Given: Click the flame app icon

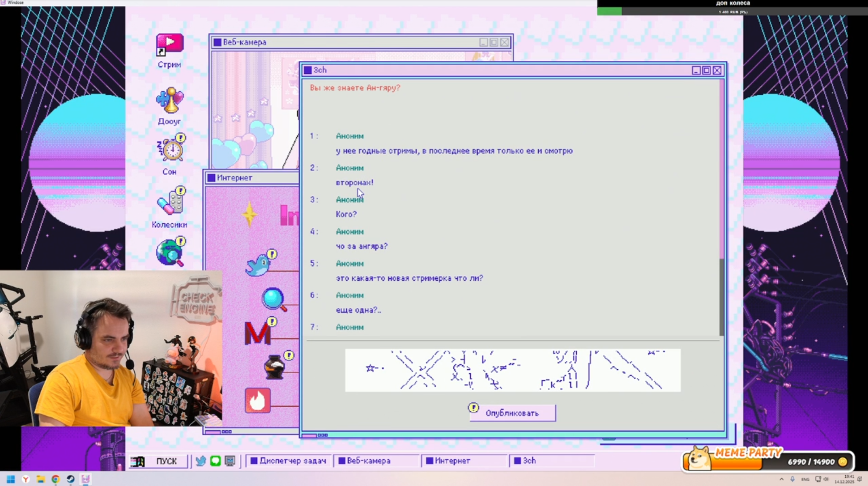Looking at the screenshot, I should click(257, 400).
